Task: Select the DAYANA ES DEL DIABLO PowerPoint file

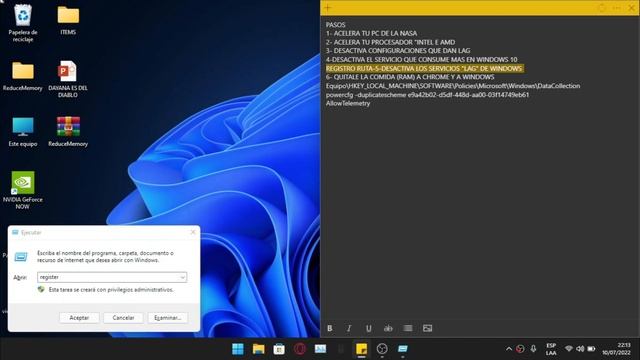Action: 68,80
